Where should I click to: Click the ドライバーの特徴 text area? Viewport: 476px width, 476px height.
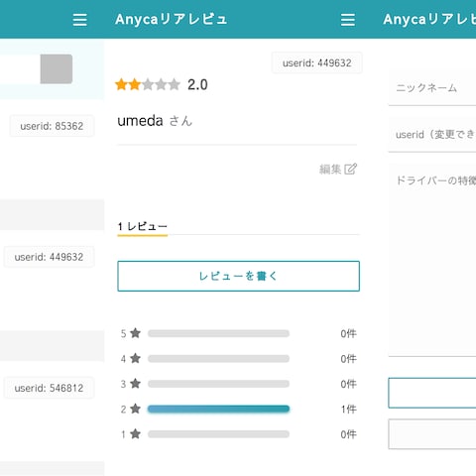[432, 261]
